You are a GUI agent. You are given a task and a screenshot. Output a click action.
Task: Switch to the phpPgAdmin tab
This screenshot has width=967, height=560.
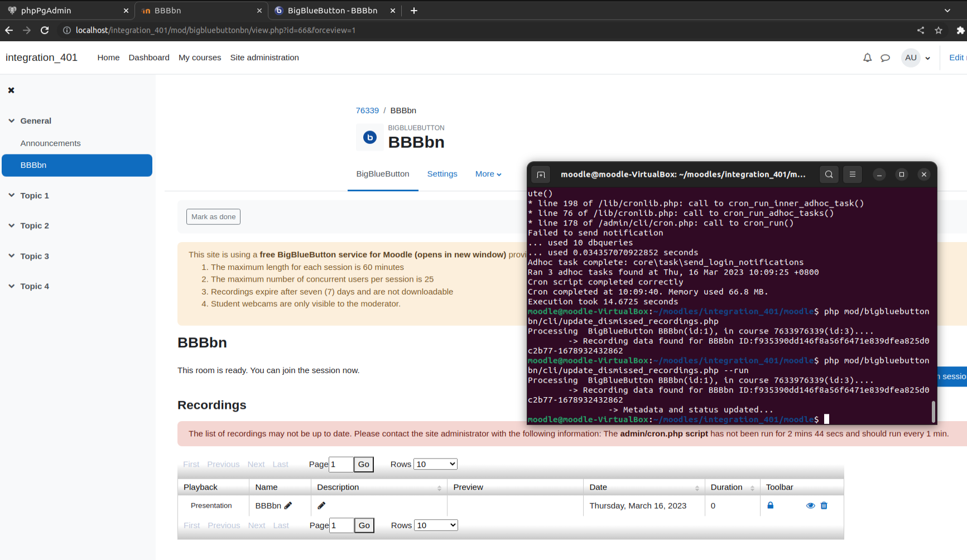67,11
